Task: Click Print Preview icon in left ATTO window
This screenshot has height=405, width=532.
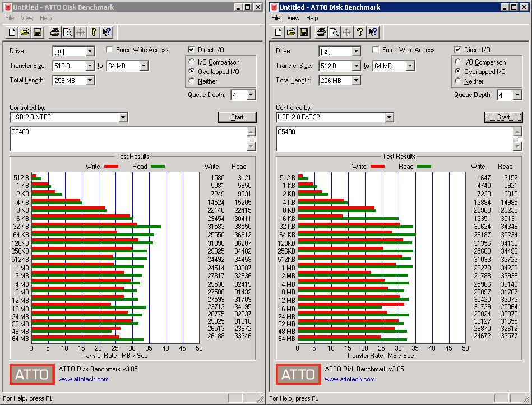Action: [x=68, y=32]
